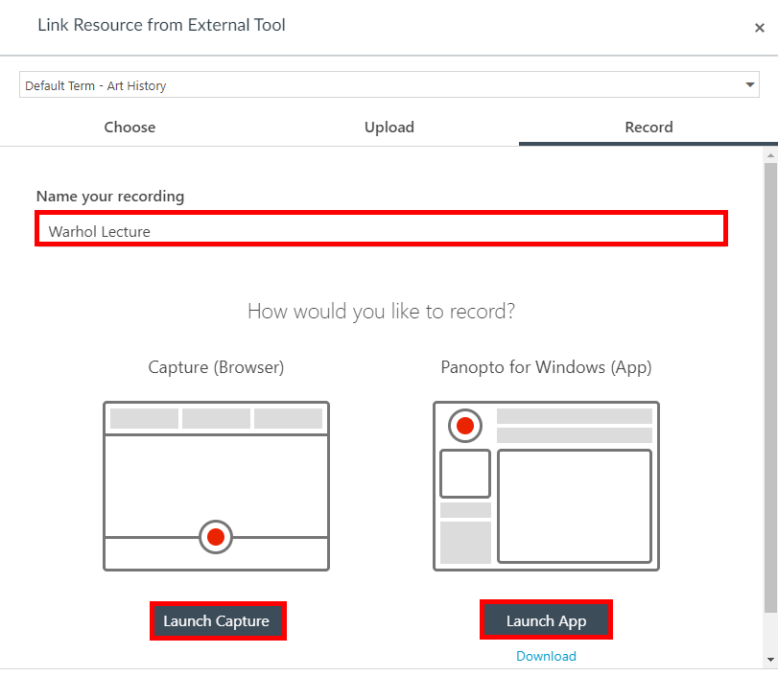Open the Default Term - Art History dropdown

[389, 84]
